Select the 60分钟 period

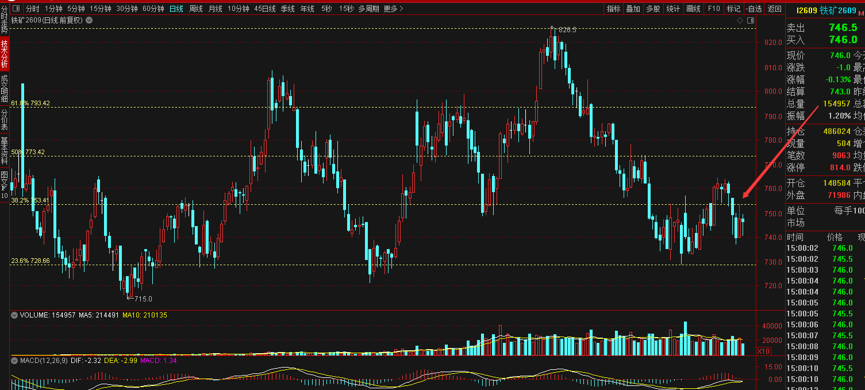(x=153, y=9)
